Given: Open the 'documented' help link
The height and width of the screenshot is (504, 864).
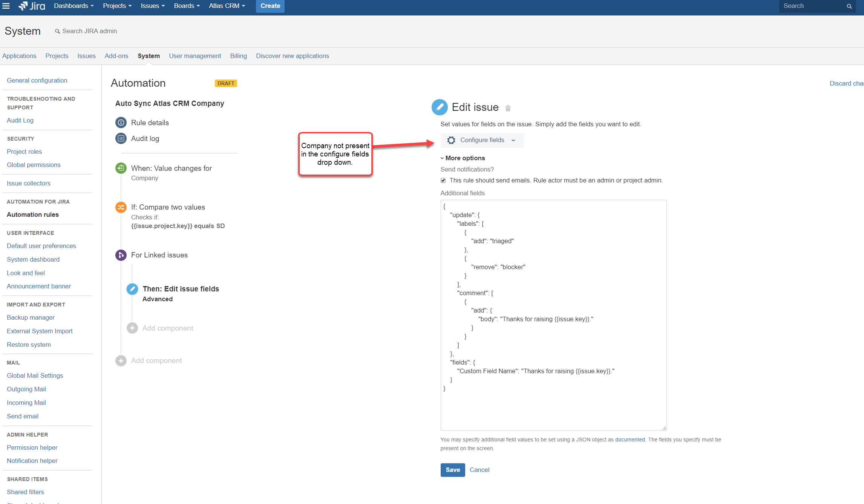Looking at the screenshot, I should tap(630, 440).
